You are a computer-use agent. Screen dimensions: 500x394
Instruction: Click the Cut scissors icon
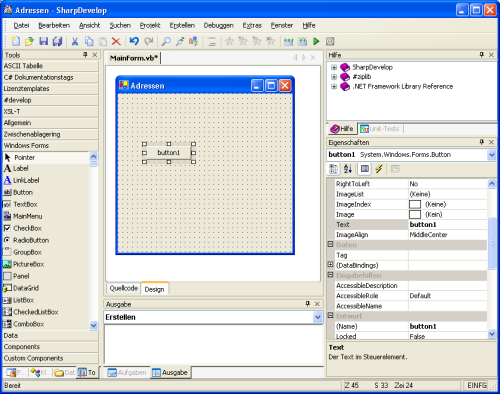[x=75, y=41]
